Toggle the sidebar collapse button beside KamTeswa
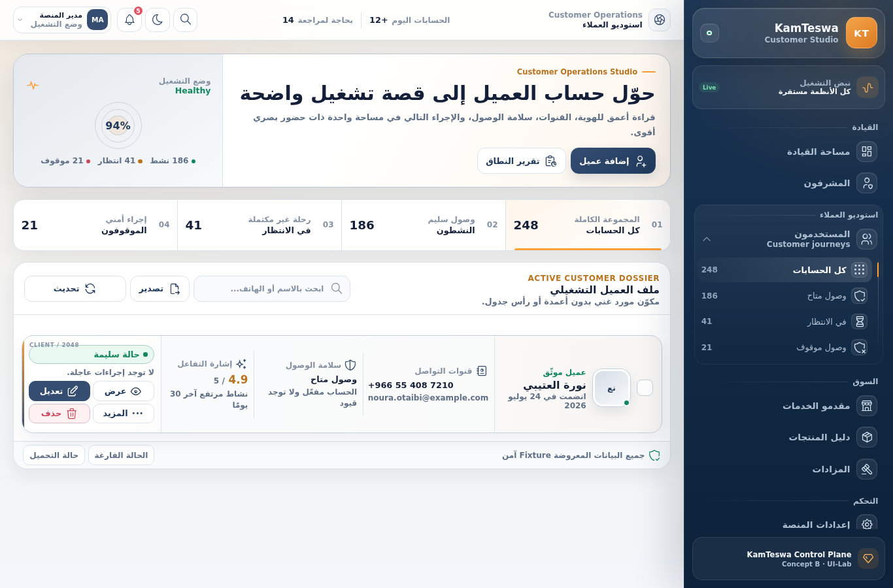 point(709,33)
